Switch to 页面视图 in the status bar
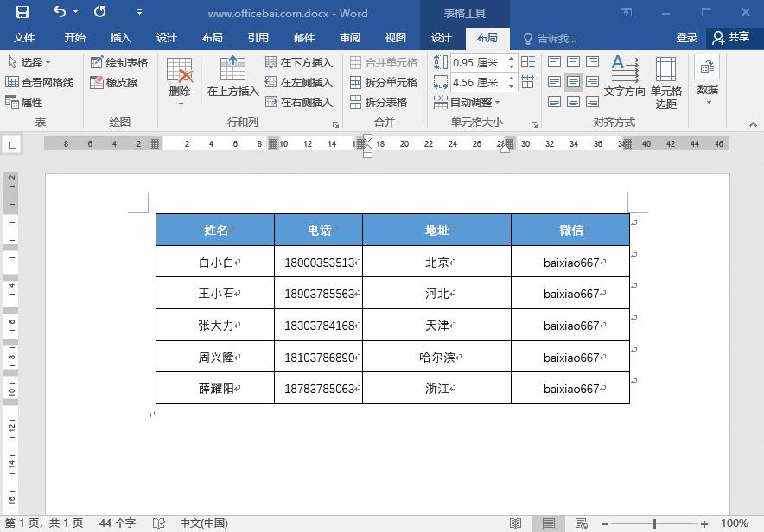 pyautogui.click(x=548, y=522)
